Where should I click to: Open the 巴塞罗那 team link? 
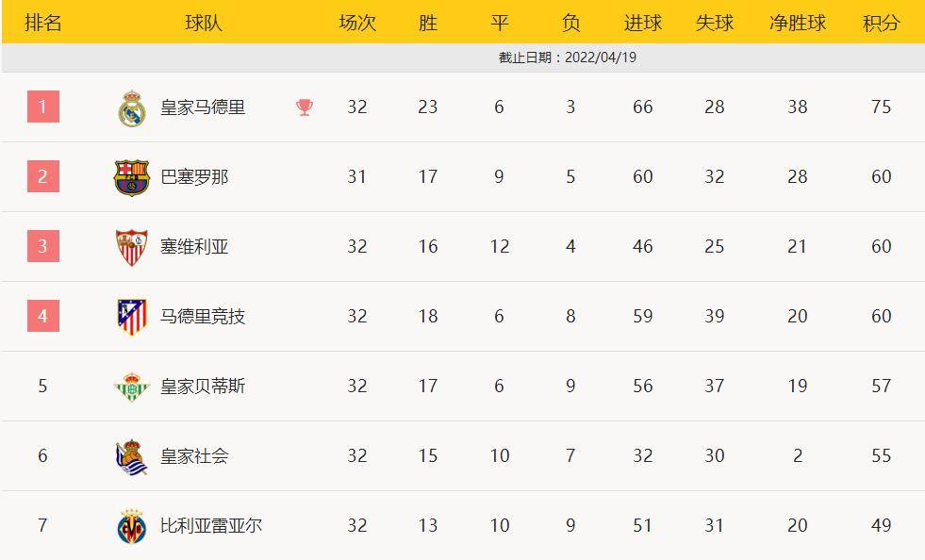coord(194,177)
